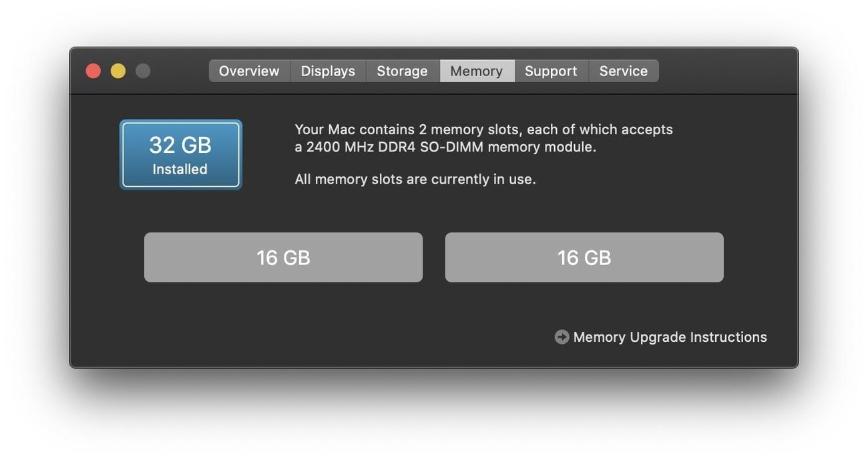Click the '2400 MHz DDR4 SO-DIMM' text line

click(394, 147)
